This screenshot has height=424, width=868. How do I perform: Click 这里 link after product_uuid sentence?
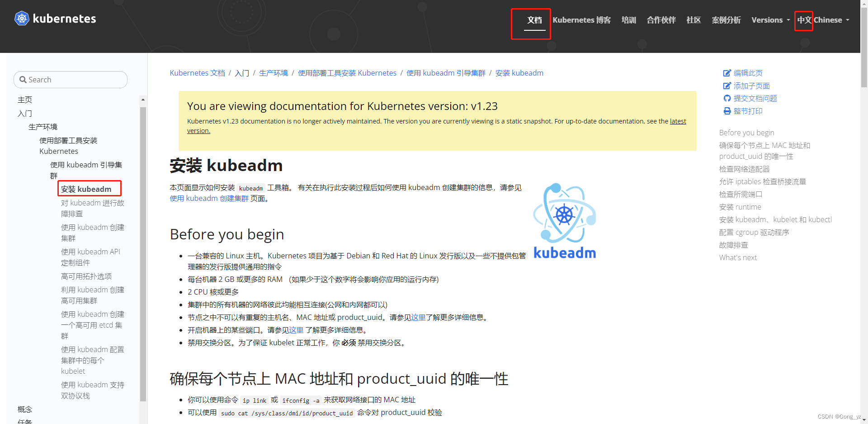(418, 317)
